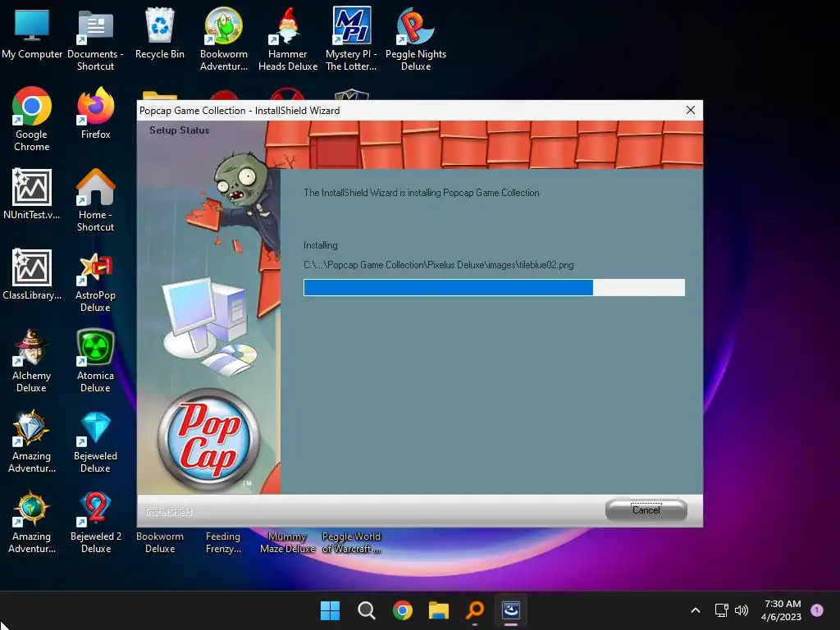
Task: Select the first Amazing Adventures diamond icon
Action: click(32, 441)
